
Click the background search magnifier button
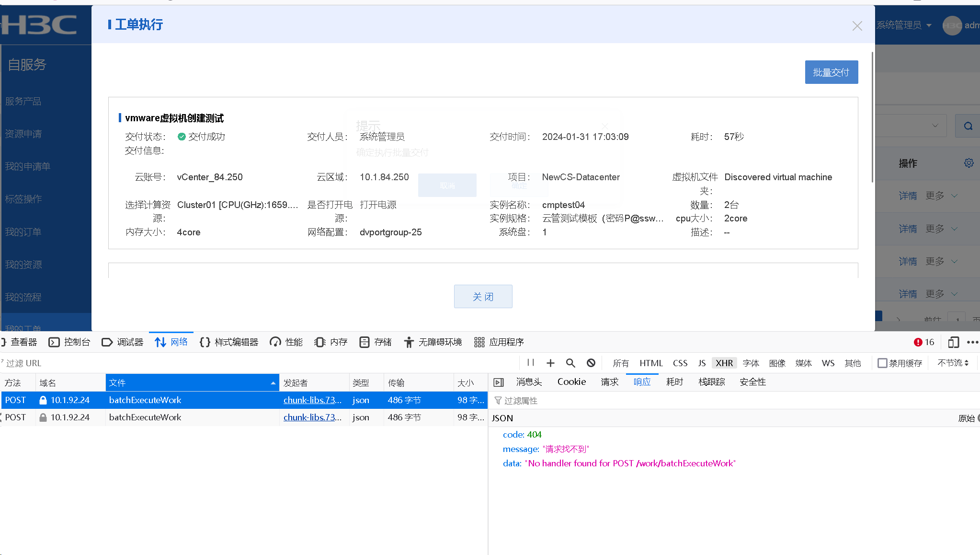pos(968,126)
